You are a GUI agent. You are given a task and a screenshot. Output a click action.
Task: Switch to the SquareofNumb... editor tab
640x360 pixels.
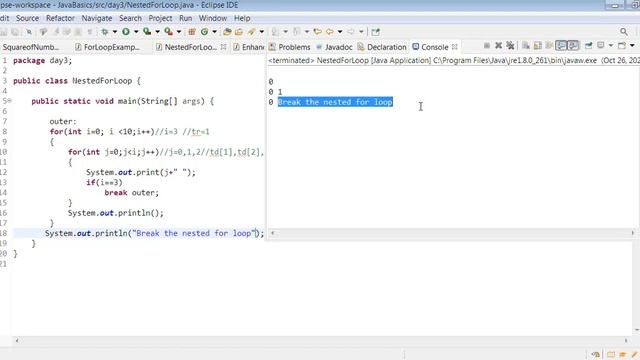coord(31,47)
